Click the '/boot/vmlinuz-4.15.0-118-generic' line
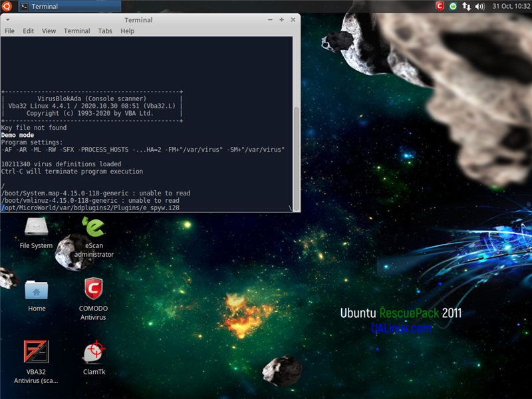Screen dimensions: 532x399 [x=90, y=201]
